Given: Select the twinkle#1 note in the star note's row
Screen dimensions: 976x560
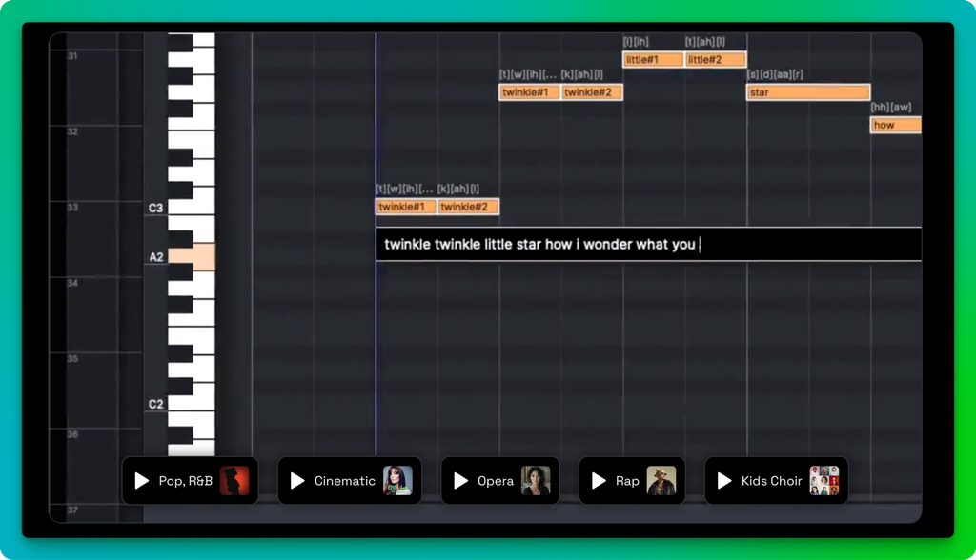Looking at the screenshot, I should tap(530, 92).
